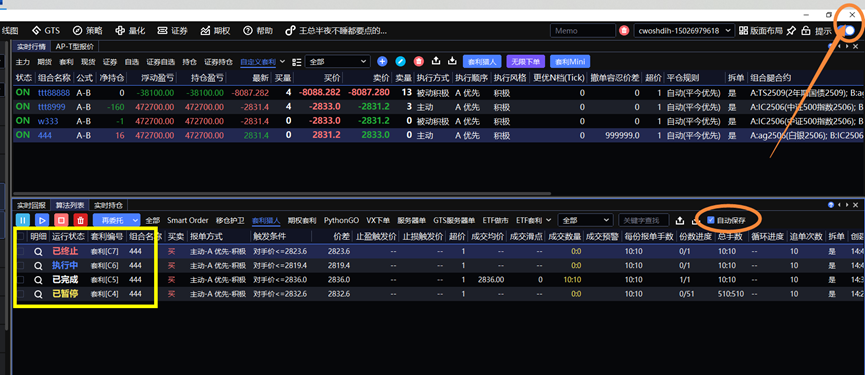
Task: Open lower 全部 filter dropdown
Action: pyautogui.click(x=585, y=220)
